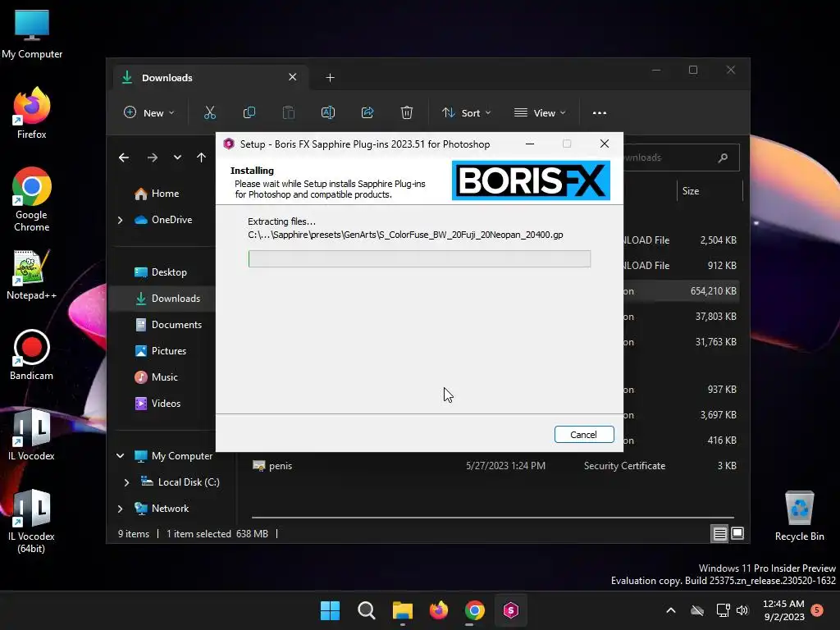This screenshot has width=840, height=630.
Task: Click the 5/27/2023 1:24 PM date cell
Action: tap(505, 466)
